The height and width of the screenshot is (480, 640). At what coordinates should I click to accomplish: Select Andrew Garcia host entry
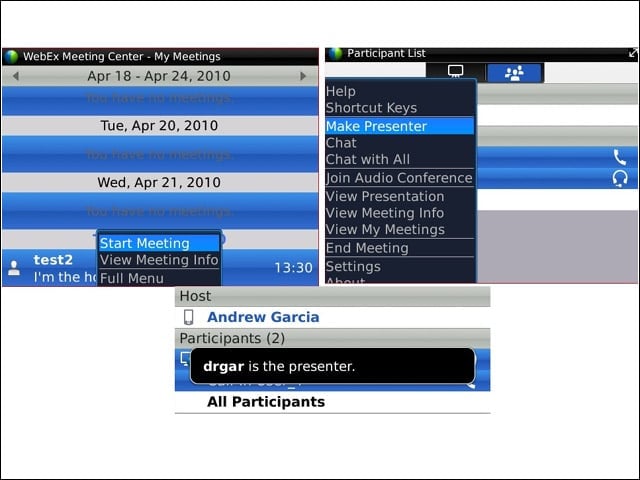(333, 317)
